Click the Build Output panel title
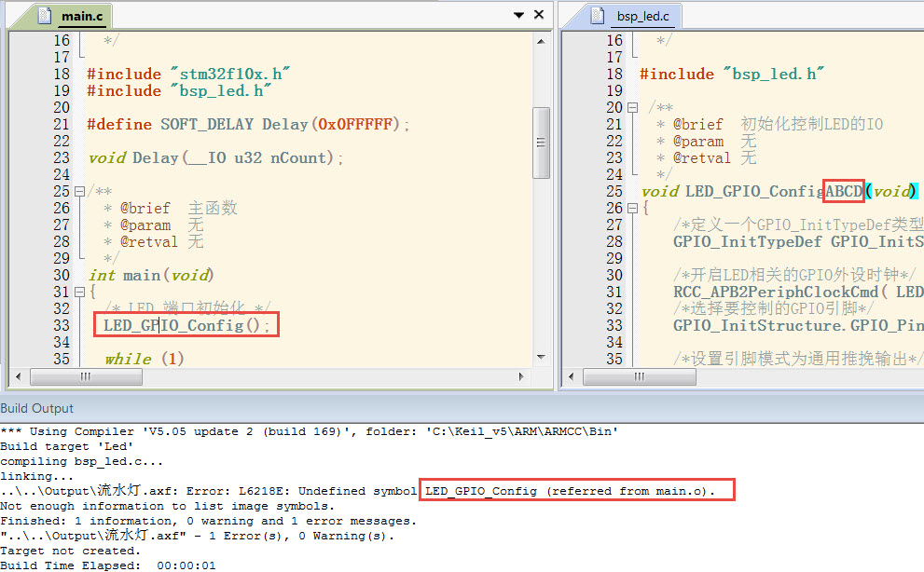 (x=37, y=408)
